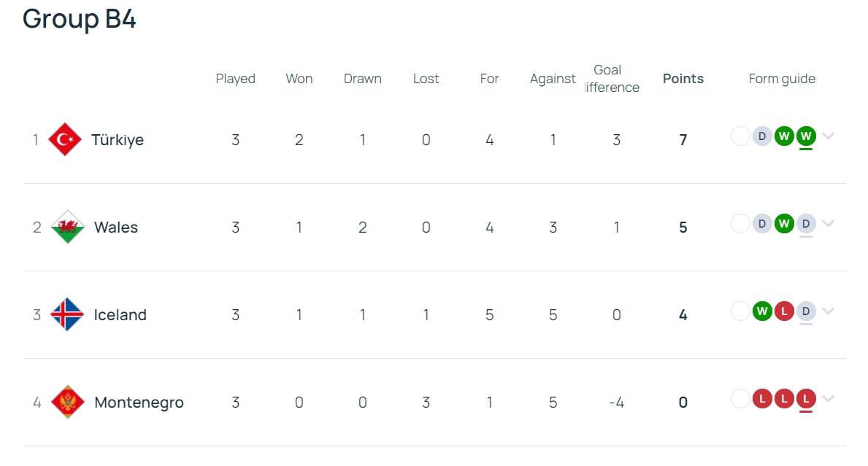Click the Wales dragon flag icon
The image size is (868, 466).
pyautogui.click(x=67, y=227)
